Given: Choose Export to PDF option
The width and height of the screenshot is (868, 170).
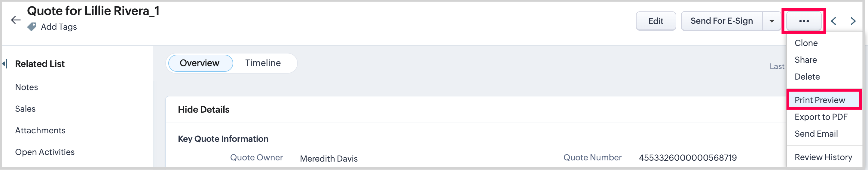Looking at the screenshot, I should 821,117.
